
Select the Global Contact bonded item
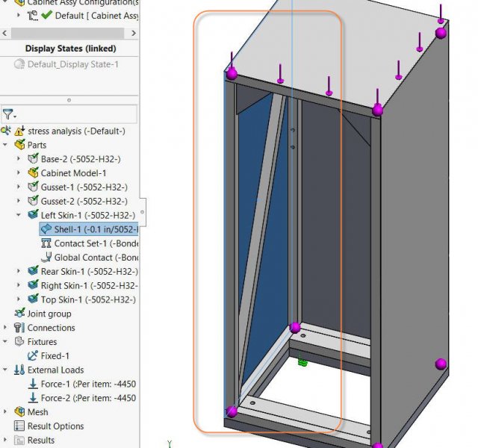pyautogui.click(x=96, y=257)
